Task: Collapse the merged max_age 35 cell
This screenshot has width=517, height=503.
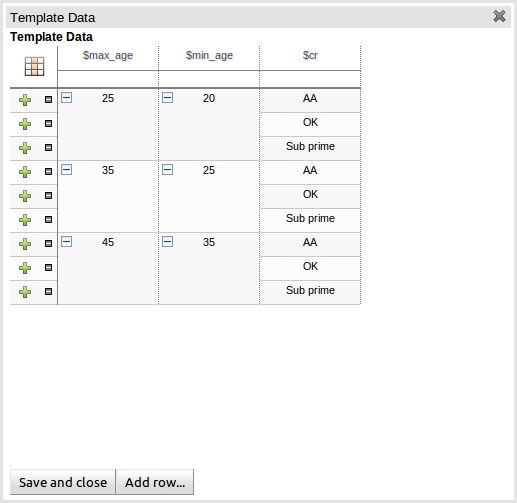Action: click(67, 170)
